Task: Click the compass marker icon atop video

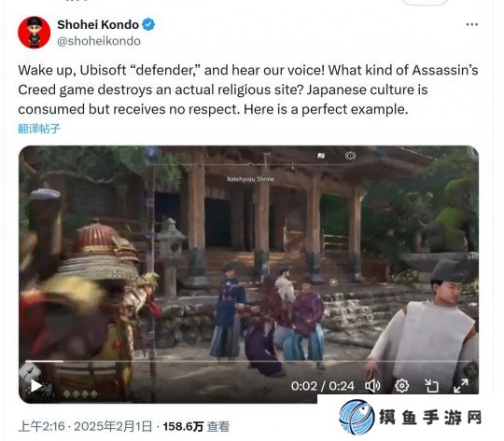Action: point(350,156)
